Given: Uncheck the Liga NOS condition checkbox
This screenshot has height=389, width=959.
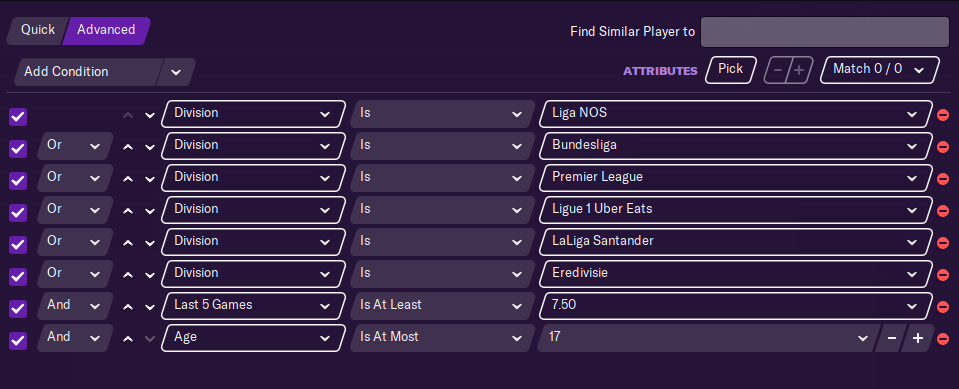Looking at the screenshot, I should point(18,117).
